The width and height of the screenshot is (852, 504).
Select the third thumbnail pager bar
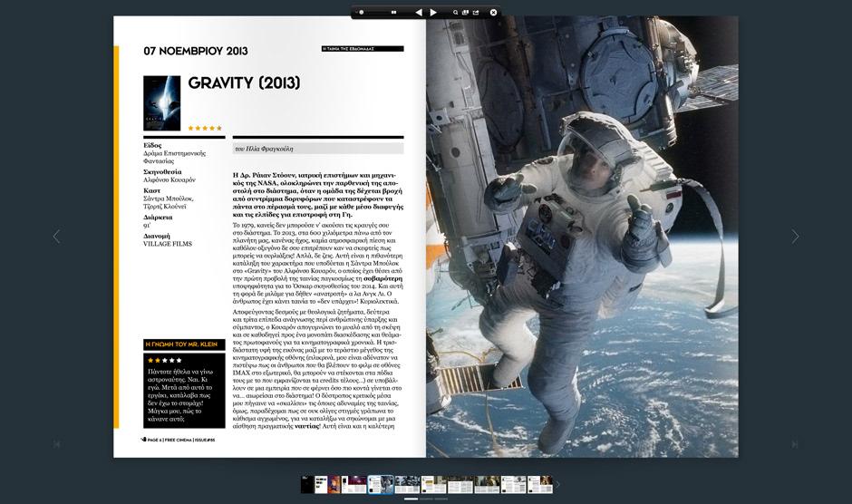pos(441,499)
